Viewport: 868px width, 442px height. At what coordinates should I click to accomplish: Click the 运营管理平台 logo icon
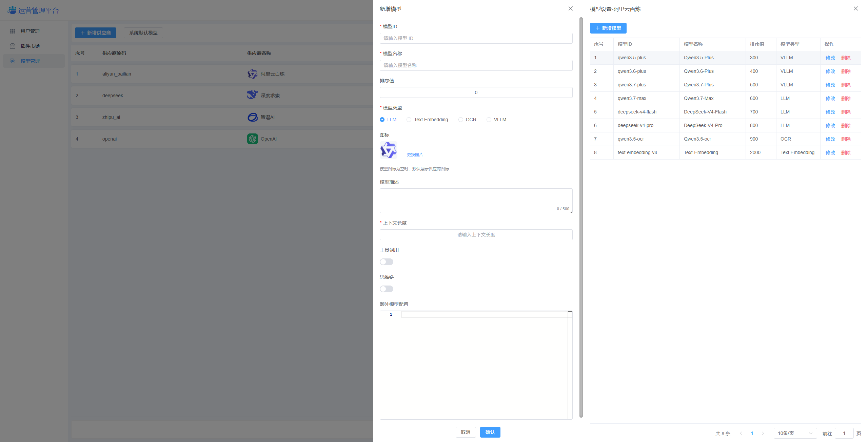pyautogui.click(x=12, y=10)
